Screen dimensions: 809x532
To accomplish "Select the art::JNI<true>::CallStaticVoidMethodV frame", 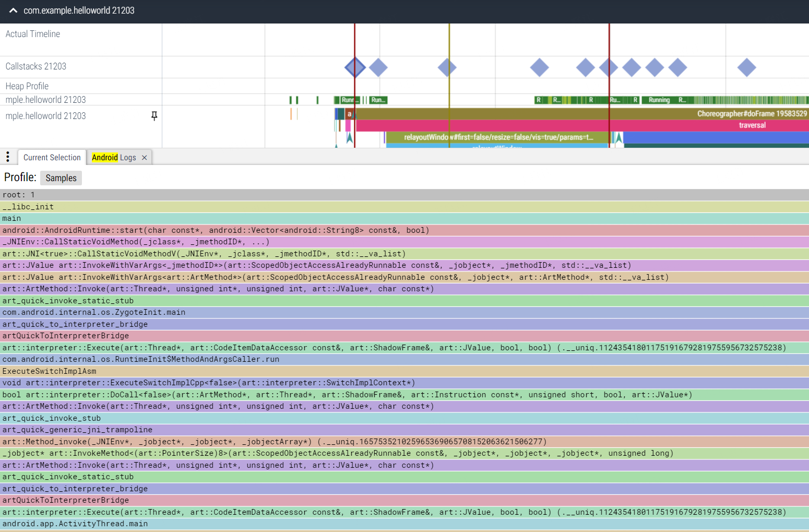I will tap(404, 254).
